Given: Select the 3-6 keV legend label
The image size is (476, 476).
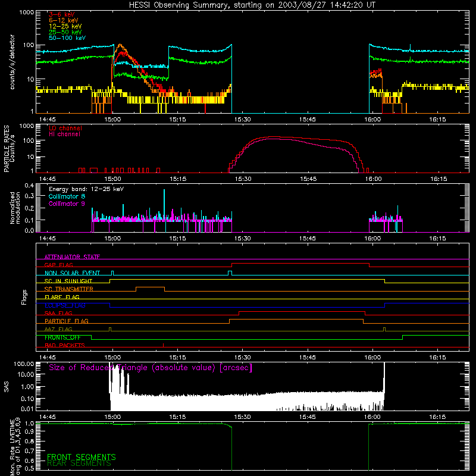Looking at the screenshot, I should (x=62, y=14).
